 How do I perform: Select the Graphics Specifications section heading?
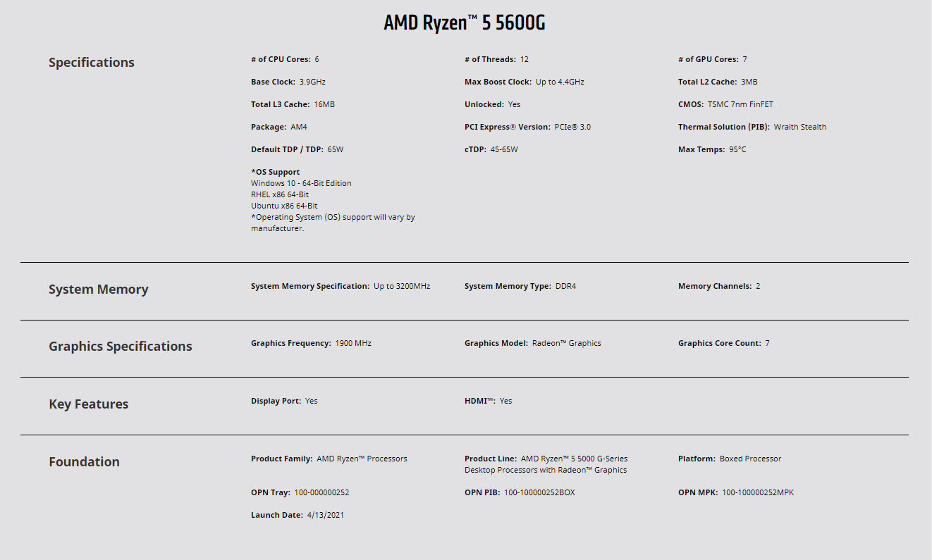[x=120, y=347]
